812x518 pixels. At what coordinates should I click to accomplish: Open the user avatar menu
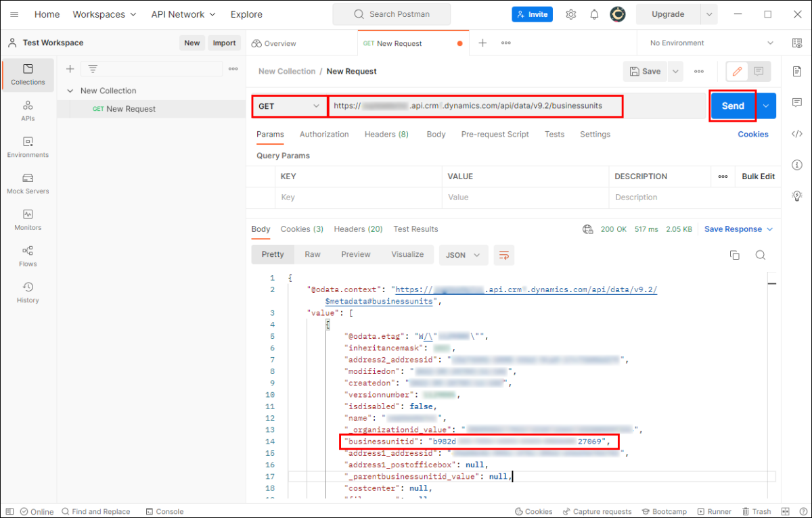[x=617, y=14]
